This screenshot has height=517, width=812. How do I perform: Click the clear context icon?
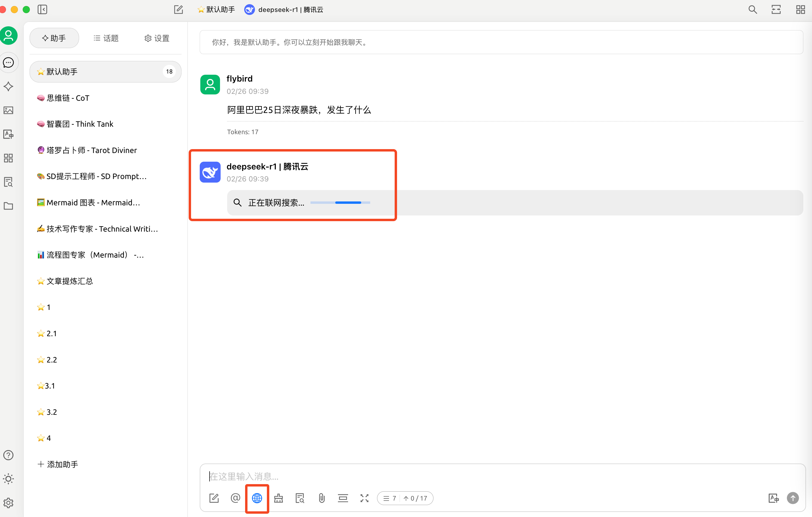click(343, 498)
